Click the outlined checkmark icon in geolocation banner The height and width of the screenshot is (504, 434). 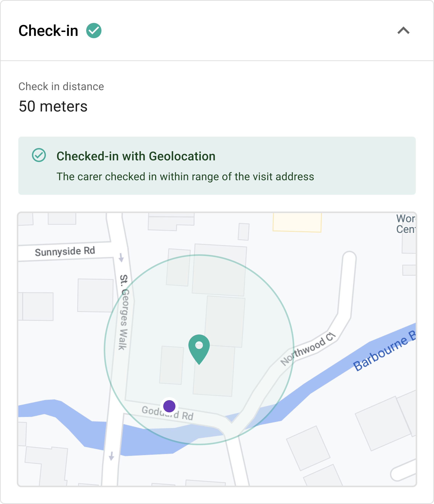point(39,155)
